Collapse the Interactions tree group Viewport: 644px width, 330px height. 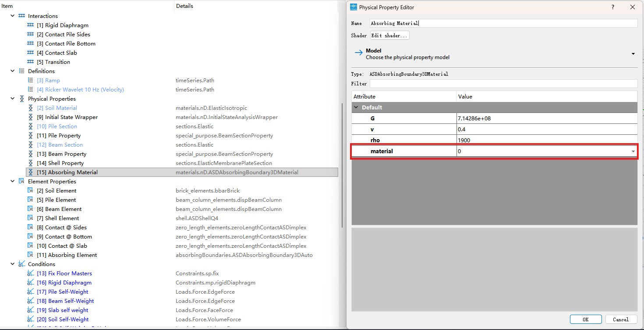coord(12,16)
